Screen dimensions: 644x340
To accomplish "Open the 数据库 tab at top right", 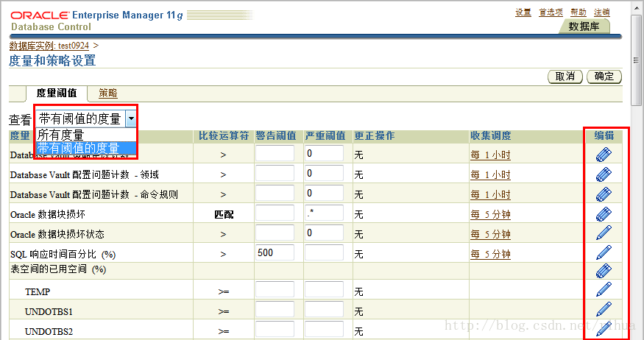I will [x=584, y=26].
